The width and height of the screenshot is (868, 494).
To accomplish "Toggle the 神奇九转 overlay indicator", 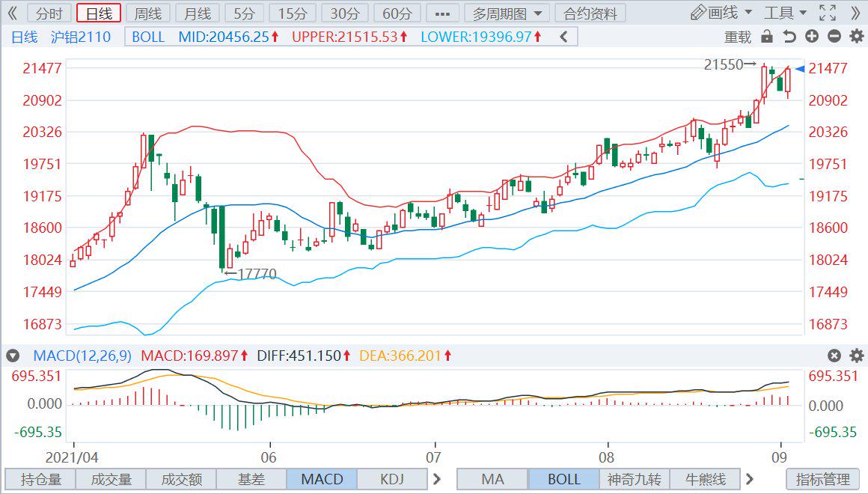I will [635, 479].
